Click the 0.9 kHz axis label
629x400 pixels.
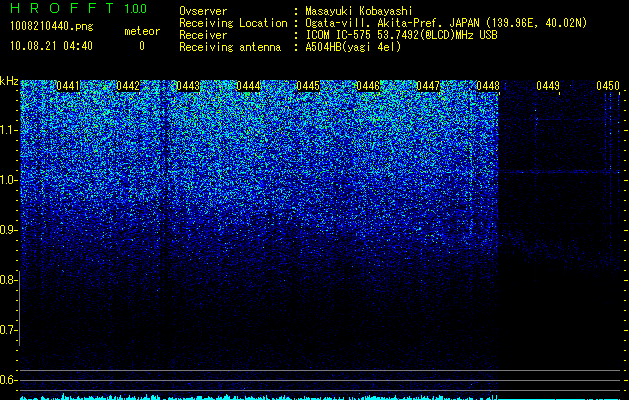[8, 230]
